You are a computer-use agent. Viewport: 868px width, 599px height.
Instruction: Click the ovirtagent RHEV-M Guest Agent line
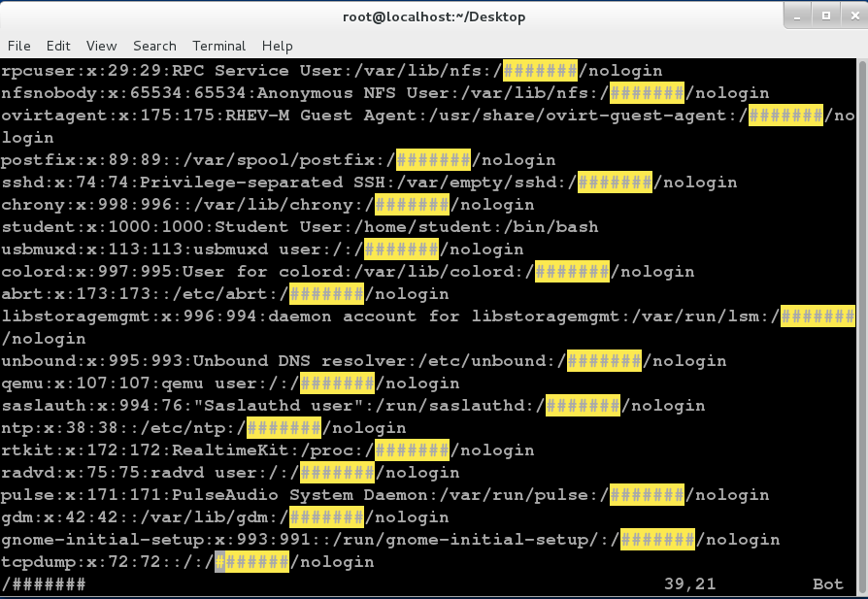coord(428,116)
